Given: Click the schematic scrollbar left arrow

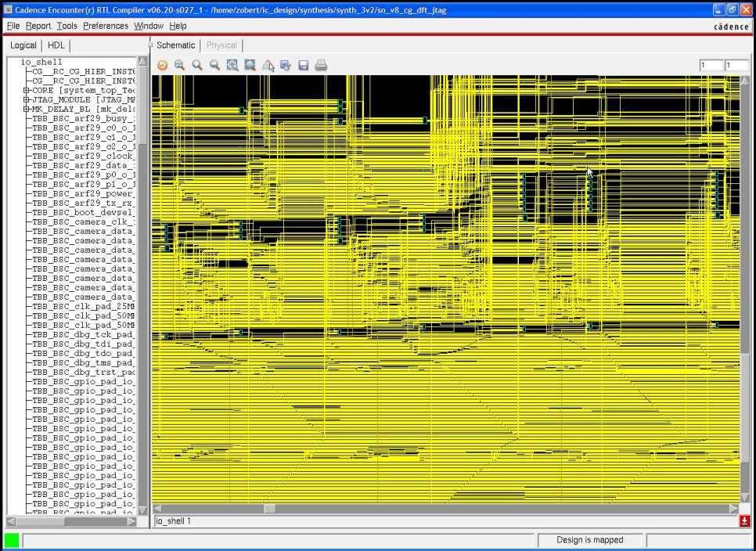Looking at the screenshot, I should tap(157, 509).
